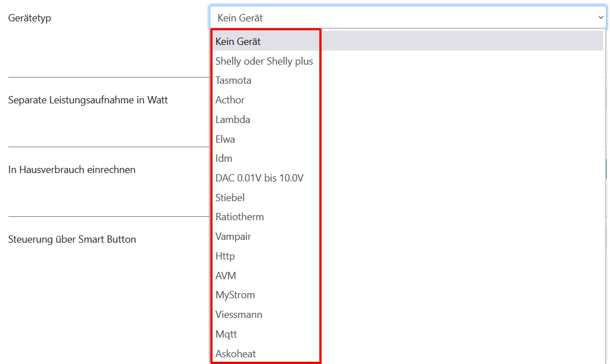
Task: Pick Acthor from the device list
Action: click(408, 100)
